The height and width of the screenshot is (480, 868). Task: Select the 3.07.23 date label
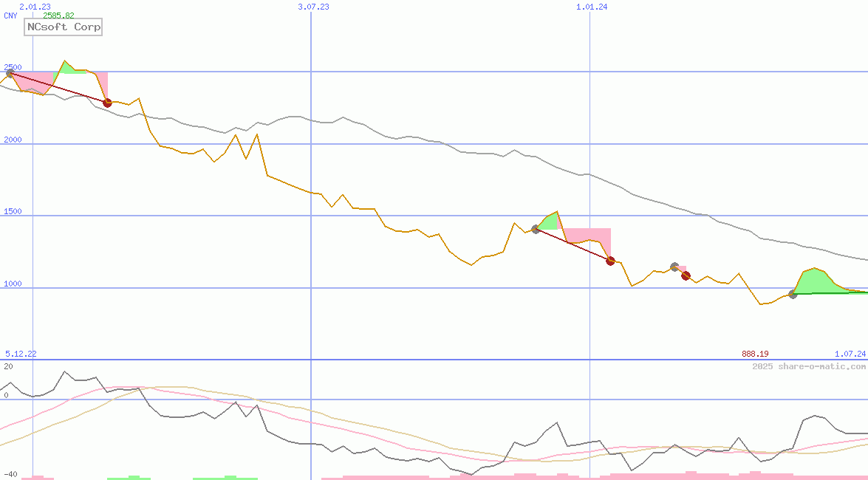pyautogui.click(x=313, y=7)
